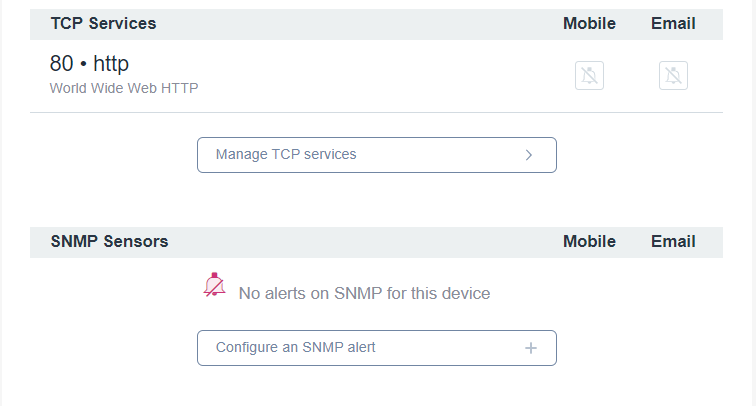Click the No alerts on SNMP message

point(364,294)
